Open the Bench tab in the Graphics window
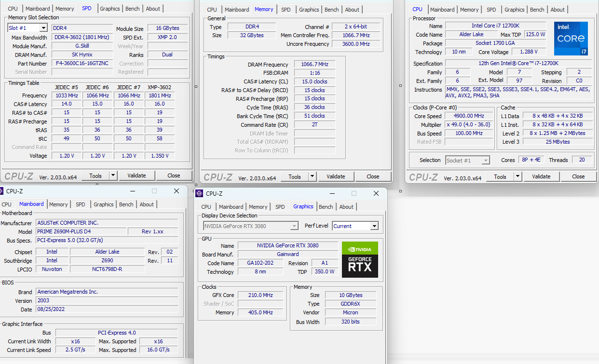This screenshot has height=364, width=599. [x=326, y=207]
